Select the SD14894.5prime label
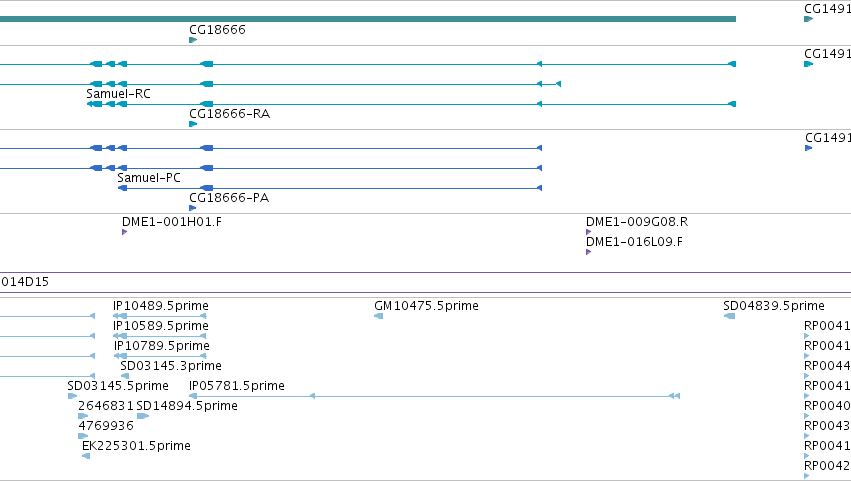 point(187,406)
